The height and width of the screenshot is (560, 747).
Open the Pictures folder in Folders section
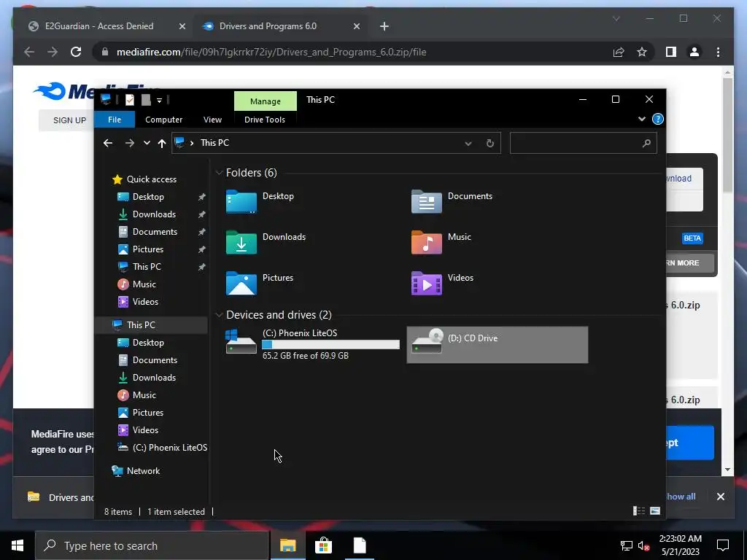pos(260,283)
